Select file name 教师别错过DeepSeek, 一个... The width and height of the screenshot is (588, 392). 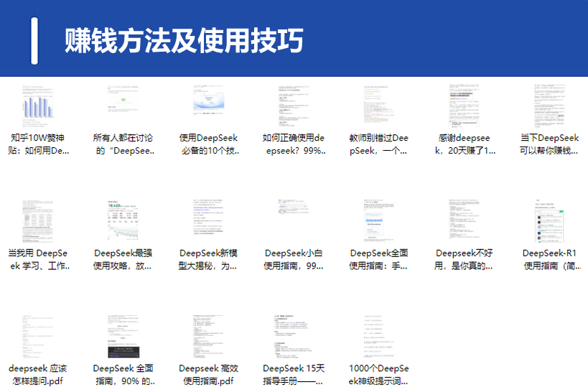pyautogui.click(x=379, y=144)
